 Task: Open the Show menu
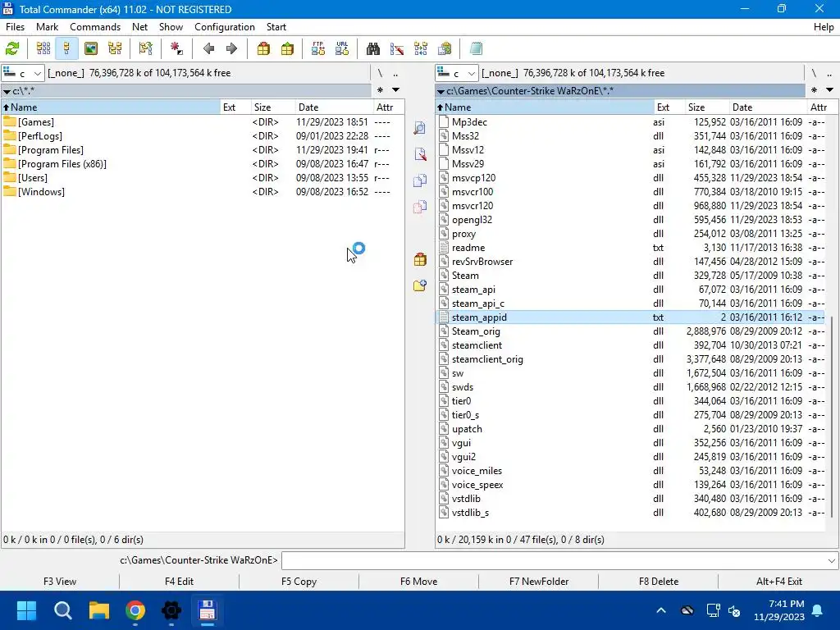pos(171,27)
